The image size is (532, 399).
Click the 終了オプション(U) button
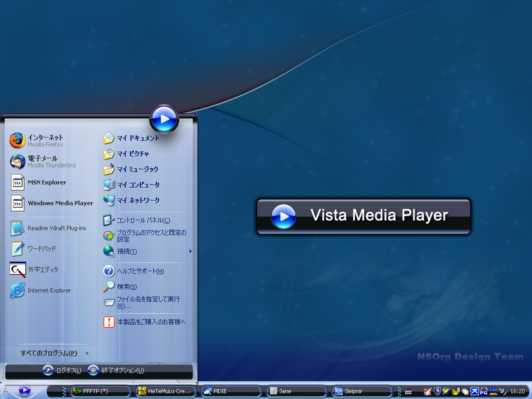tap(116, 370)
